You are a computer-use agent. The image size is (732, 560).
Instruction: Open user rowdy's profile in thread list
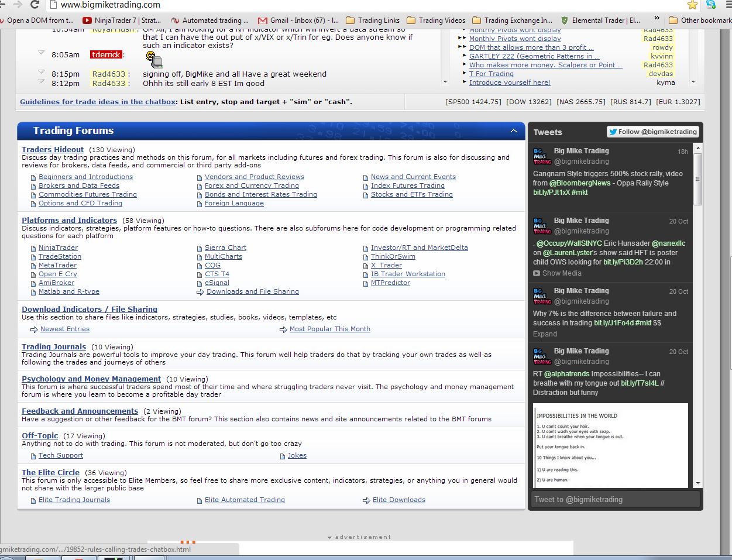coord(662,47)
